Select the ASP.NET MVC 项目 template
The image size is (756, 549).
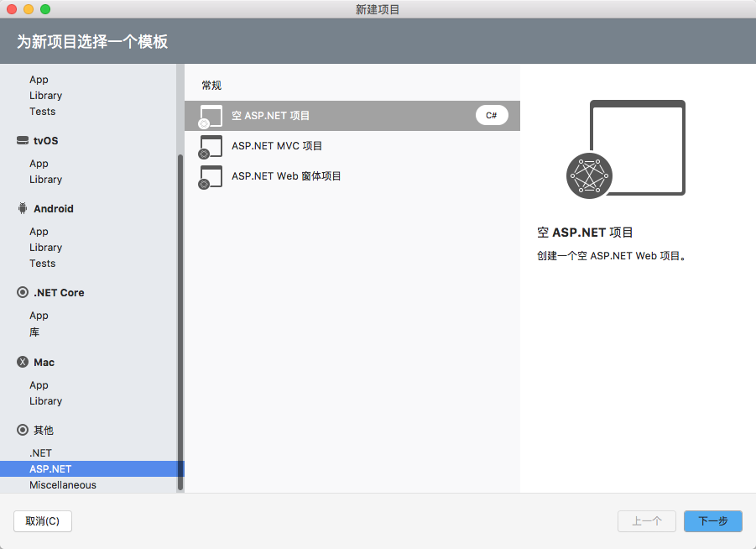(x=352, y=146)
